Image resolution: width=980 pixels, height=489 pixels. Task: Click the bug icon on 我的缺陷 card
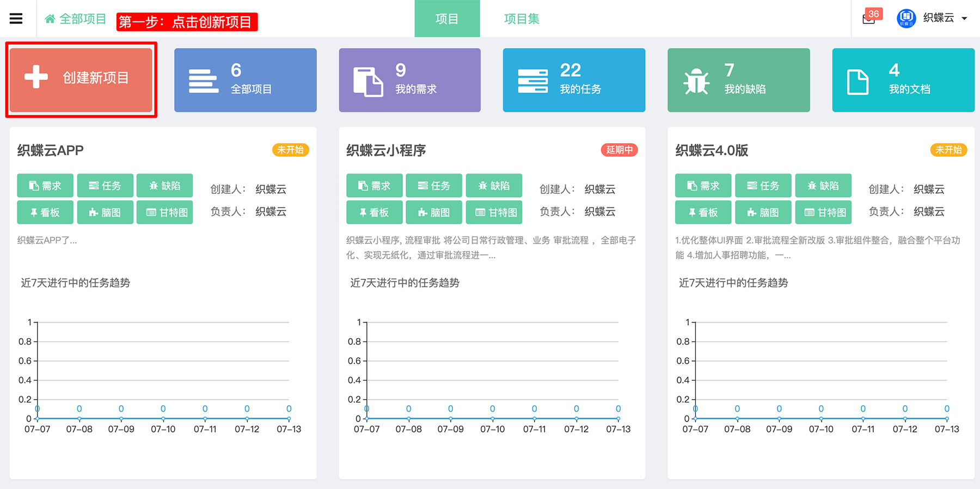696,82
